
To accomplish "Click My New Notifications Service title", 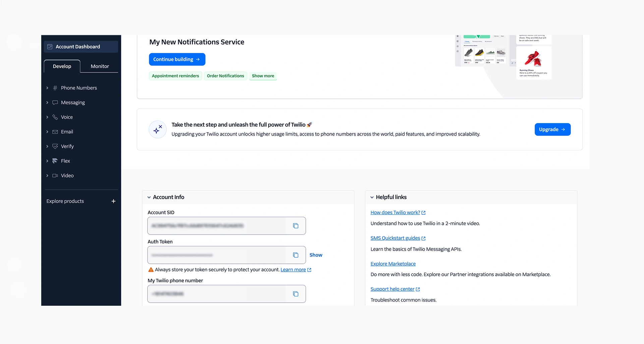I will click(x=197, y=42).
